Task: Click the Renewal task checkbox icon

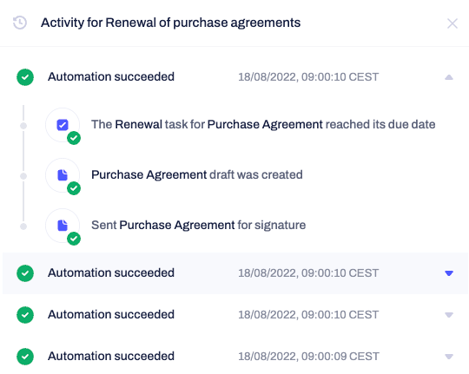Action: 62,125
